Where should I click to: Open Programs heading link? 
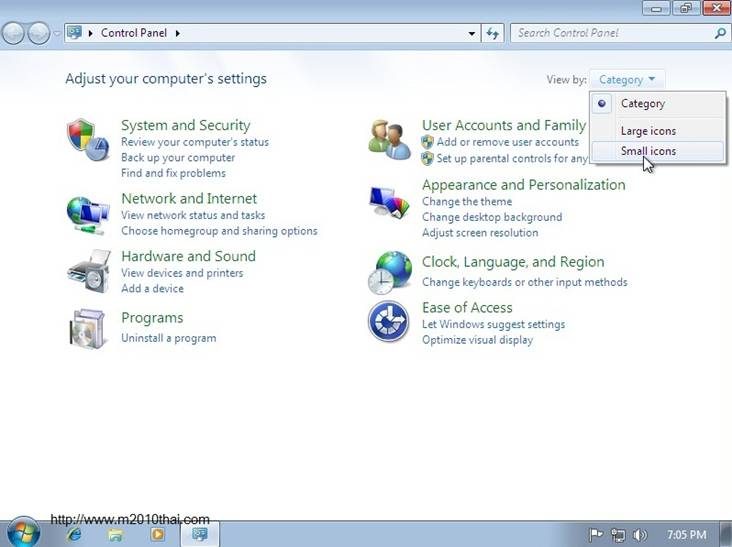coord(152,318)
